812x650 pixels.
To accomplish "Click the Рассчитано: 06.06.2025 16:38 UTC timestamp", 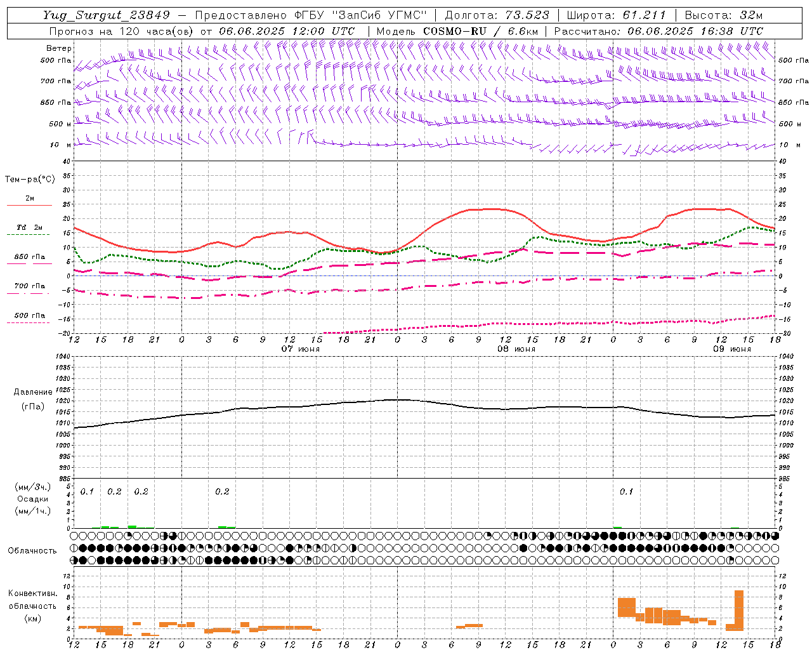I will (658, 31).
